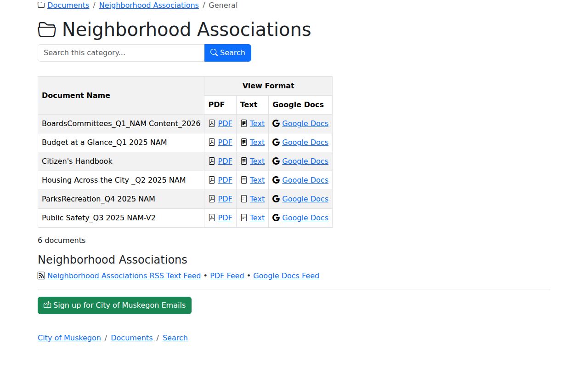This screenshot has height=368, width=588.
Task: Click Text icon for Housing Across the City
Action: coord(244,180)
